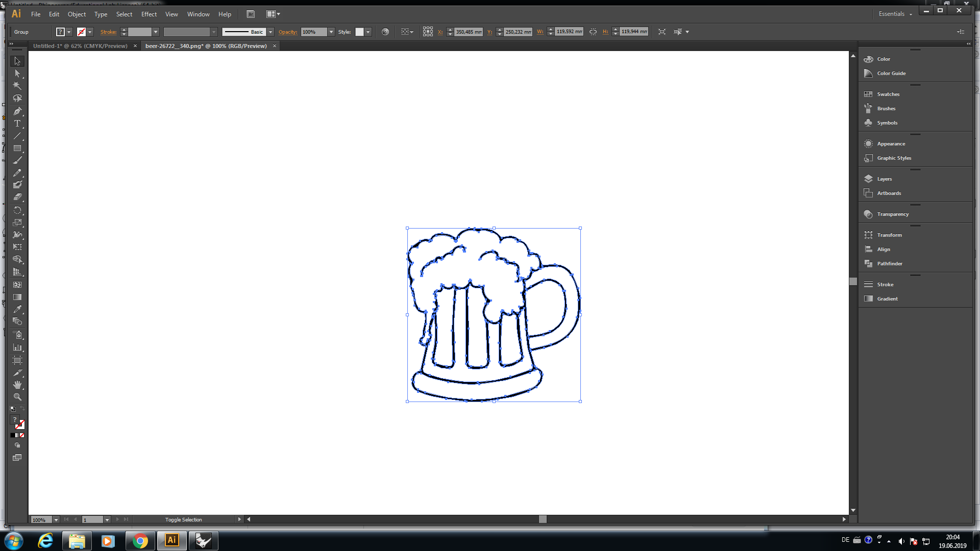This screenshot has height=551, width=980.
Task: Toggle constrain width and height proportions
Action: pyautogui.click(x=593, y=32)
